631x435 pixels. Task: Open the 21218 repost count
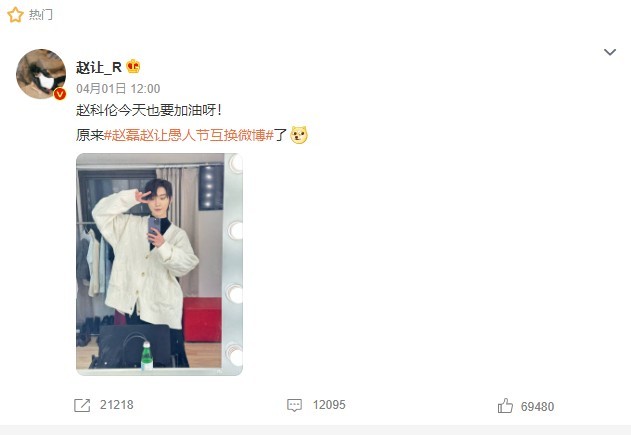coord(117,405)
